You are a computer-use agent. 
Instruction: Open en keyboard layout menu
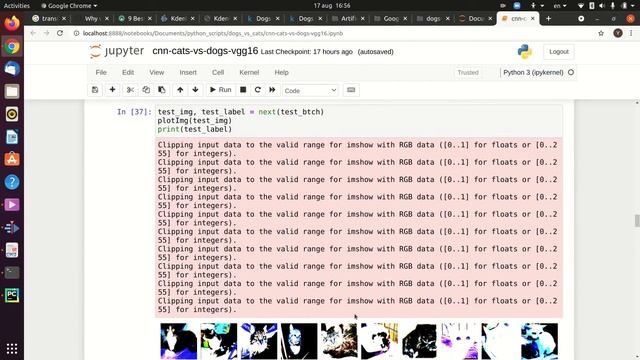point(560,6)
